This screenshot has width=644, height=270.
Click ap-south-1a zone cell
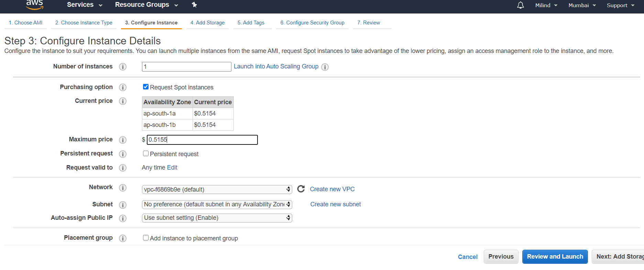(x=167, y=114)
